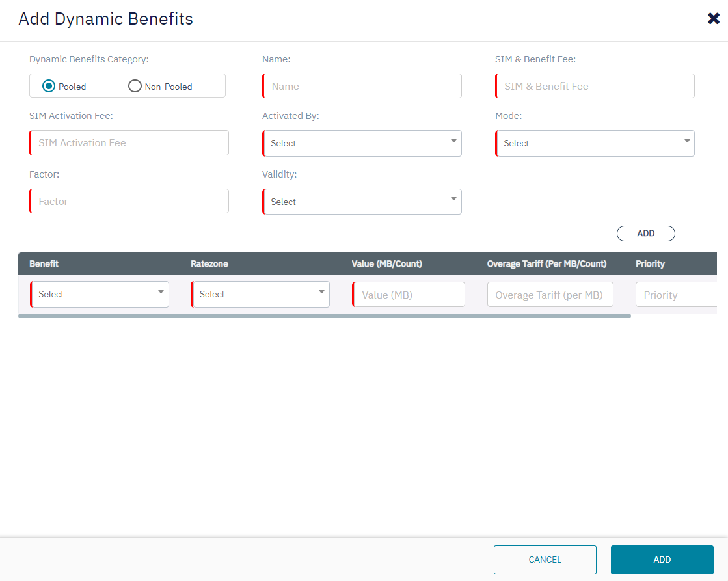Screen dimensions: 728x581
Task: Open the Activated By dropdown
Action: click(362, 143)
